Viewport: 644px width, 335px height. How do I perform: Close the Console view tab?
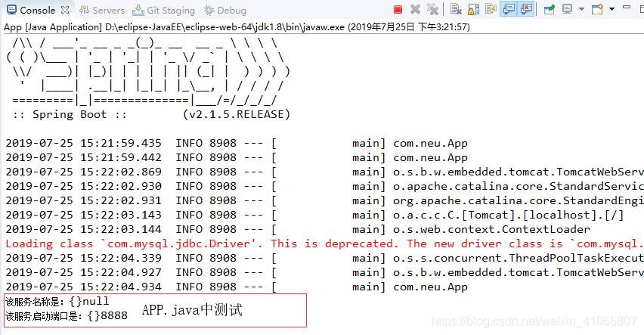tap(65, 10)
